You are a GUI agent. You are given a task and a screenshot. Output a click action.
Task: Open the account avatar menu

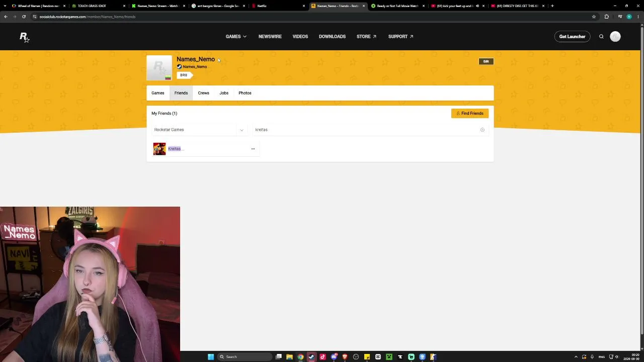(615, 37)
